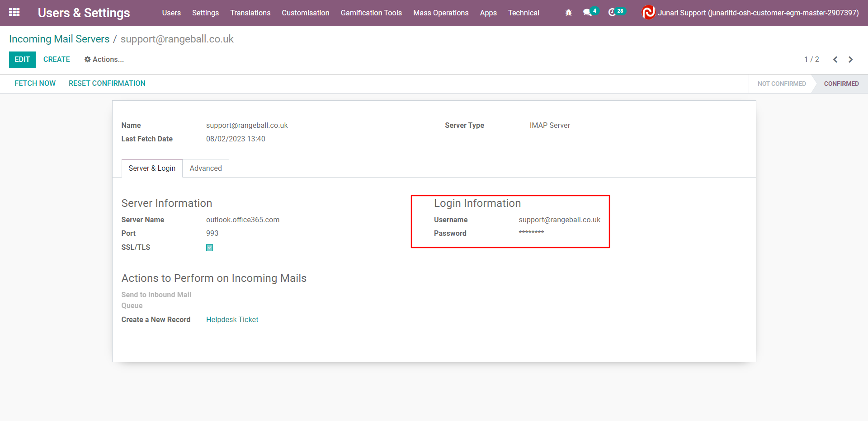The image size is (868, 421).
Task: Switch to the Advanced tab
Action: [x=206, y=168]
